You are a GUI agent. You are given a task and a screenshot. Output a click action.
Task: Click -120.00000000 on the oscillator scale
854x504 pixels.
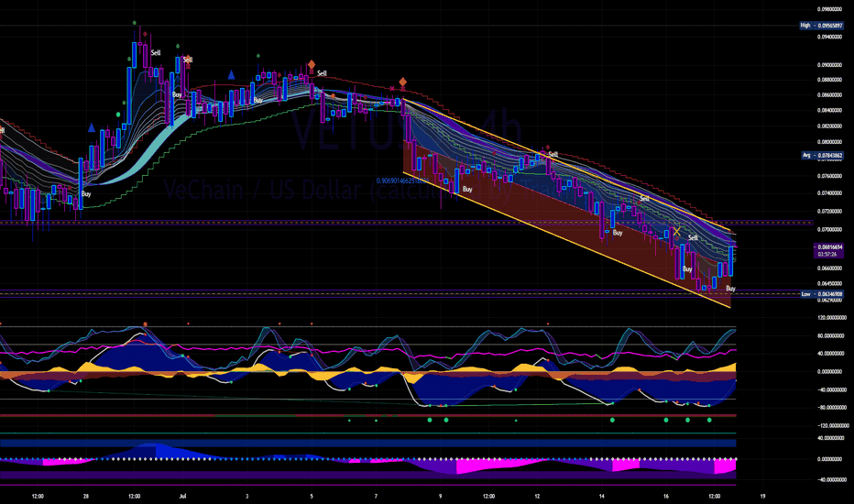tap(832, 425)
